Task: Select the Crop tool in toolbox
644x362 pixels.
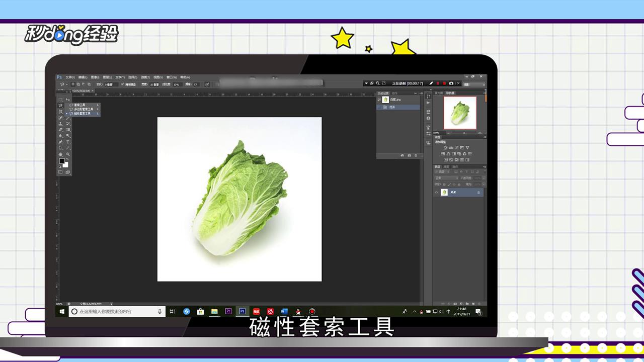Action: [x=60, y=112]
